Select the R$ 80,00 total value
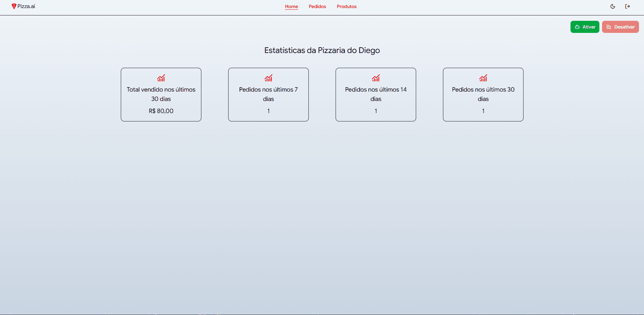This screenshot has width=644, height=315. pyautogui.click(x=161, y=111)
